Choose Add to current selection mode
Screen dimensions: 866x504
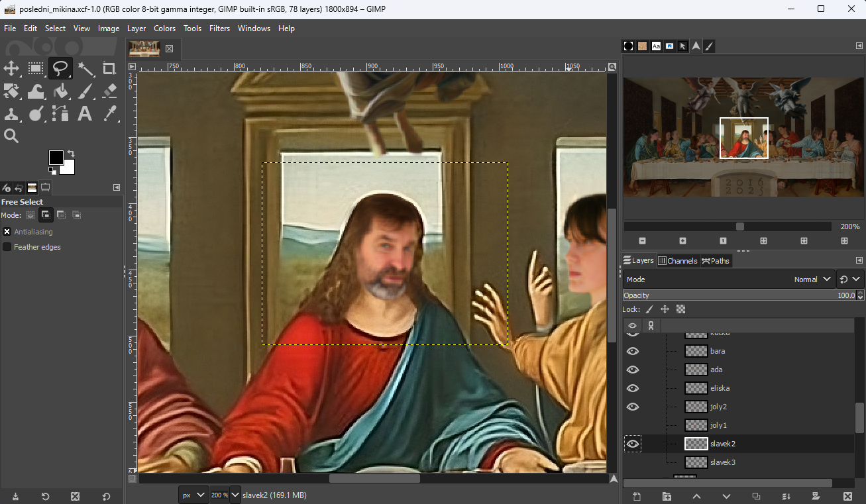click(46, 215)
